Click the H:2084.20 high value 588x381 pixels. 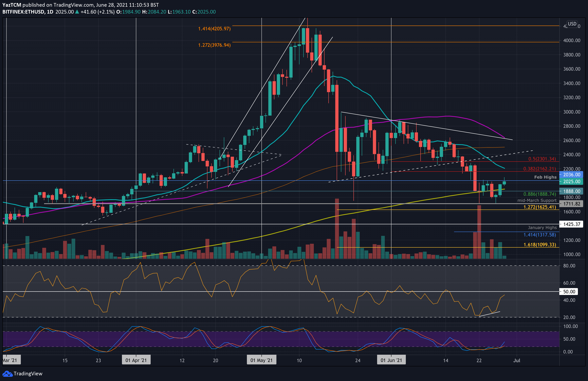tap(154, 12)
